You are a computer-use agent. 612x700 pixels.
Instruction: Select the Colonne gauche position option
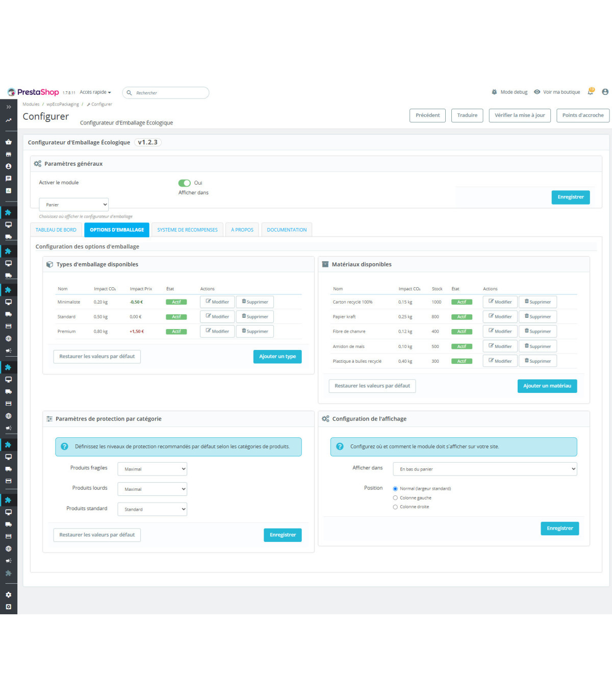[395, 498]
